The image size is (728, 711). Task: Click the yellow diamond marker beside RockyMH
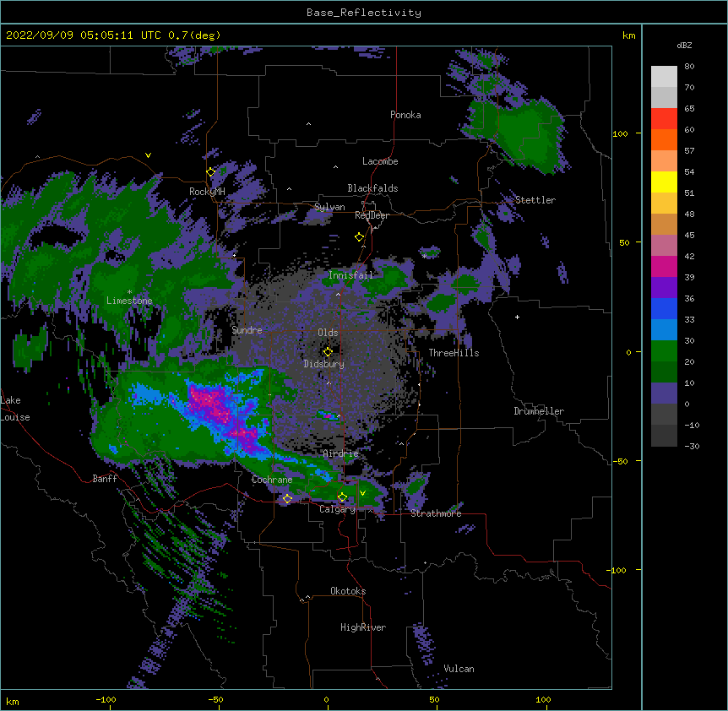pos(211,172)
